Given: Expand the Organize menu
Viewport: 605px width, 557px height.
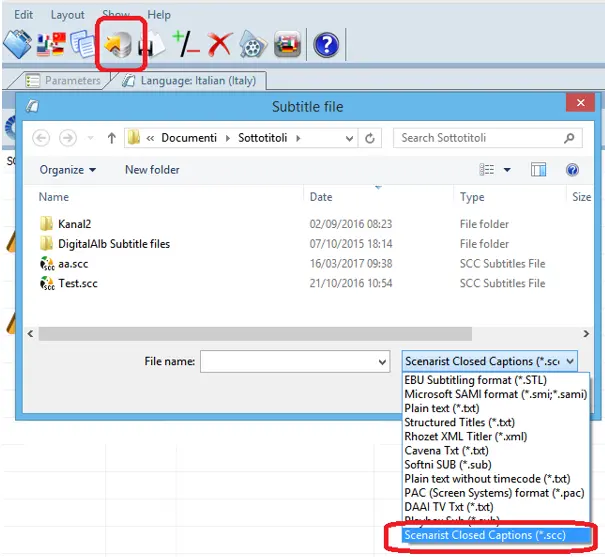Looking at the screenshot, I should pos(68,170).
